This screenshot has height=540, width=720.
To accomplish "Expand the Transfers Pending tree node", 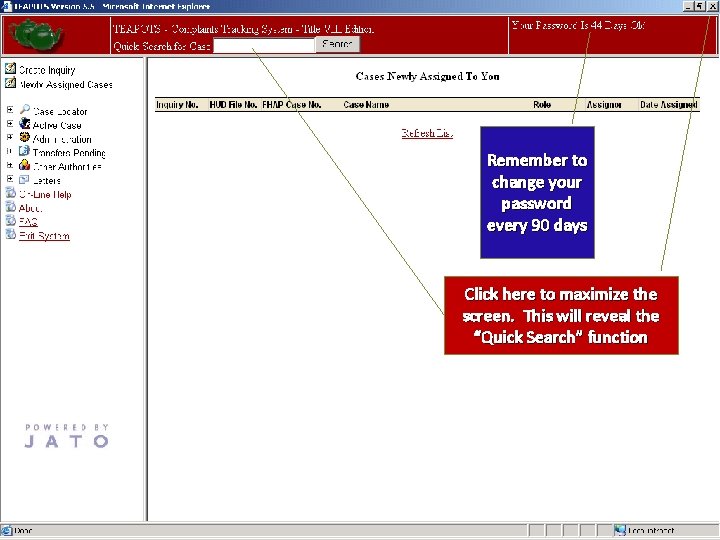I will pos(10,151).
